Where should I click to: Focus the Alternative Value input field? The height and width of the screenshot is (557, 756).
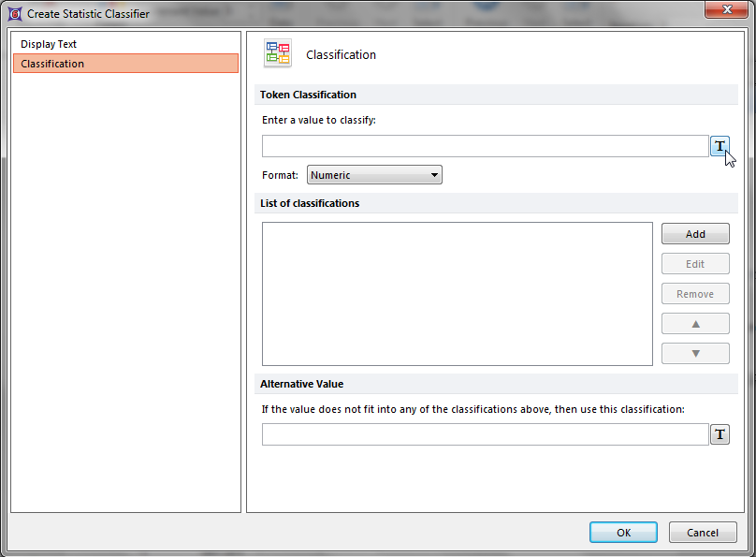click(x=485, y=434)
